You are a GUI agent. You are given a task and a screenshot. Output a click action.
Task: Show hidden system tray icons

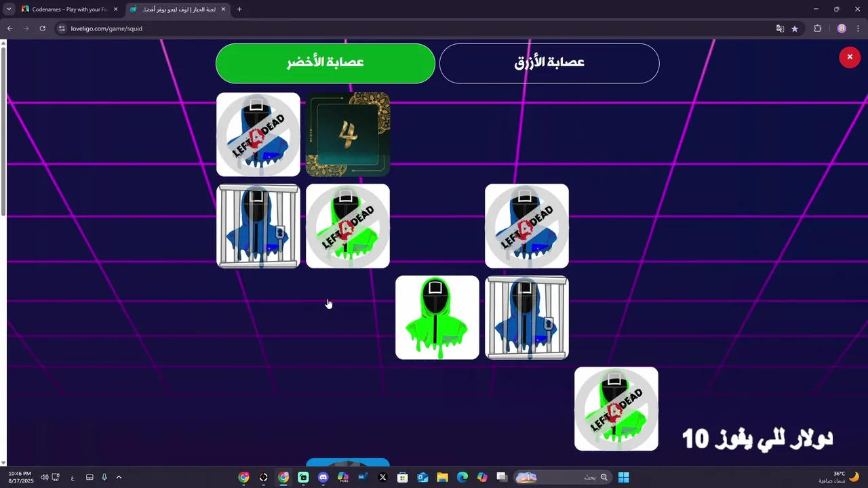[119, 477]
